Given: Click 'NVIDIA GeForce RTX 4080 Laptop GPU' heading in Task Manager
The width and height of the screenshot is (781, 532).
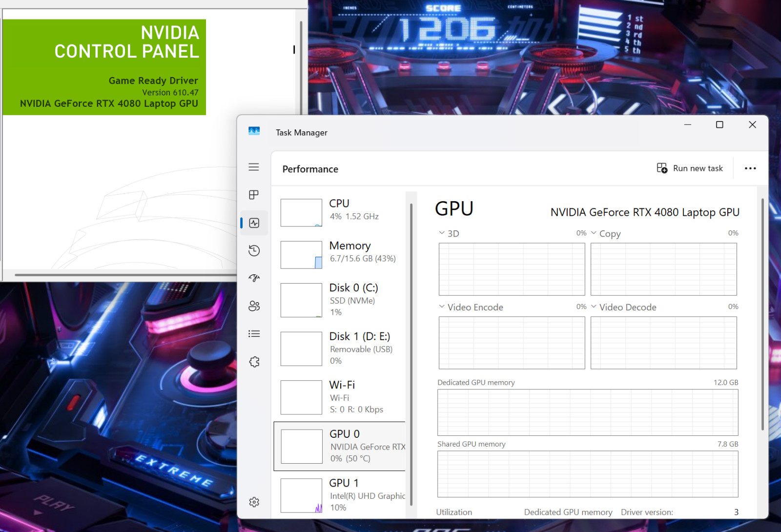Looking at the screenshot, I should coord(645,212).
